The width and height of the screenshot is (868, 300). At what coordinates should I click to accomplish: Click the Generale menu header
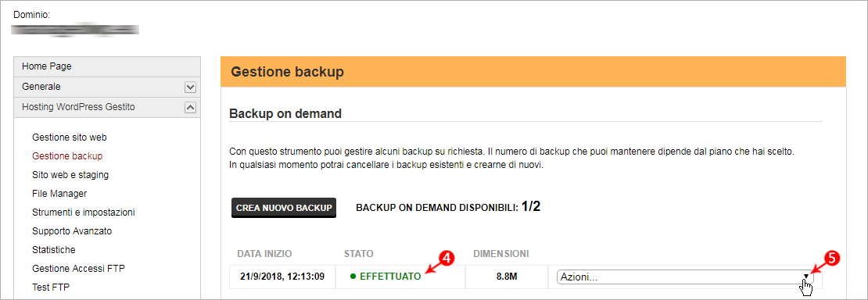point(107,87)
